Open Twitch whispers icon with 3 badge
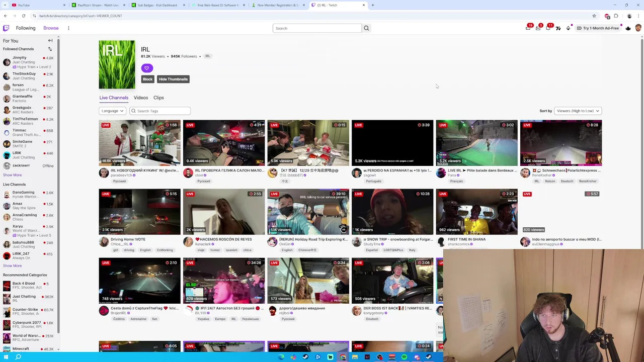This screenshot has height=362, width=644. 538,28
